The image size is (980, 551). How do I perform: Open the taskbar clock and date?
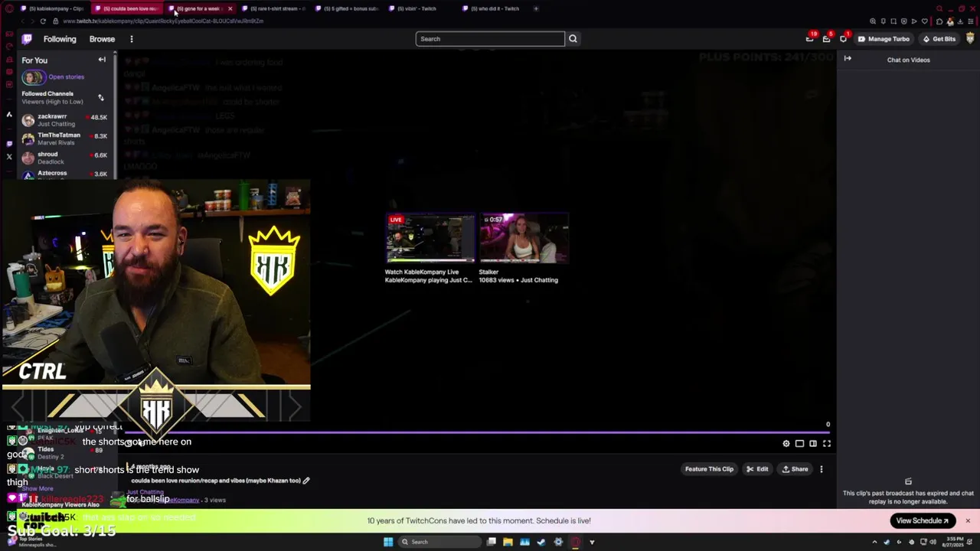952,542
